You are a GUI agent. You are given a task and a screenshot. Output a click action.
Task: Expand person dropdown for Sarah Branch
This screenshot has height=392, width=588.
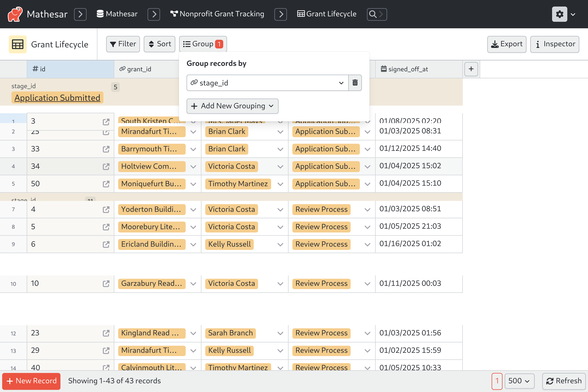pyautogui.click(x=280, y=333)
